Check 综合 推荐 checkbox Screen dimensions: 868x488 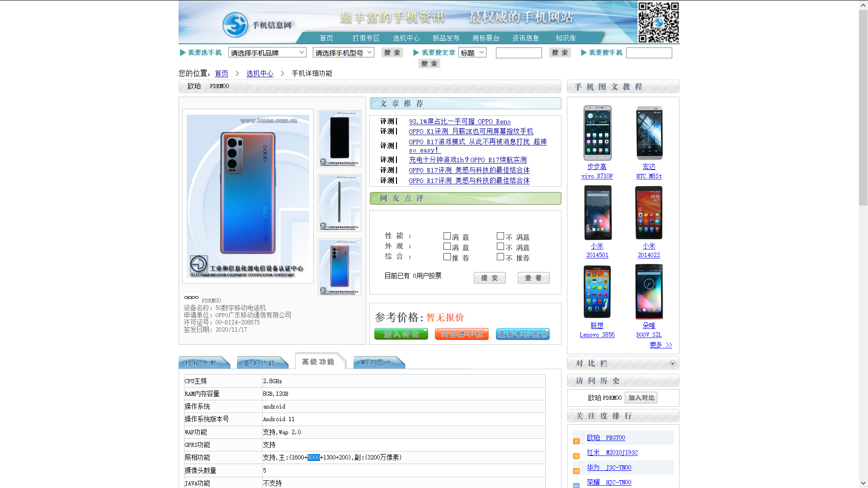(447, 257)
